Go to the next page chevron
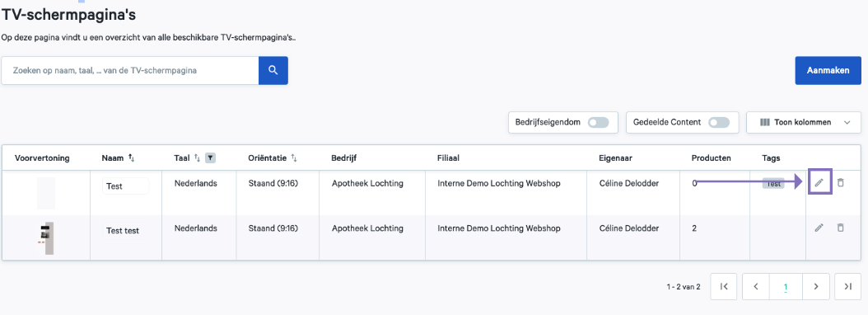Viewport: 868px width, 315px height. [x=815, y=287]
